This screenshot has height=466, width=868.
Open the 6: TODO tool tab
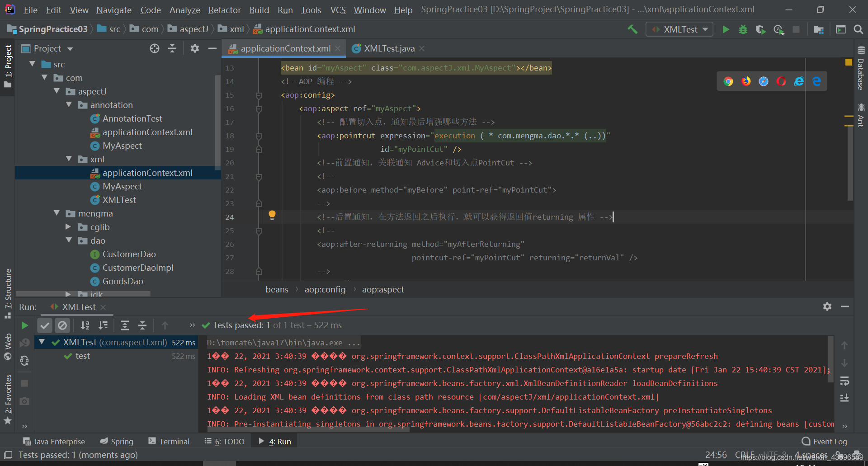(x=224, y=442)
